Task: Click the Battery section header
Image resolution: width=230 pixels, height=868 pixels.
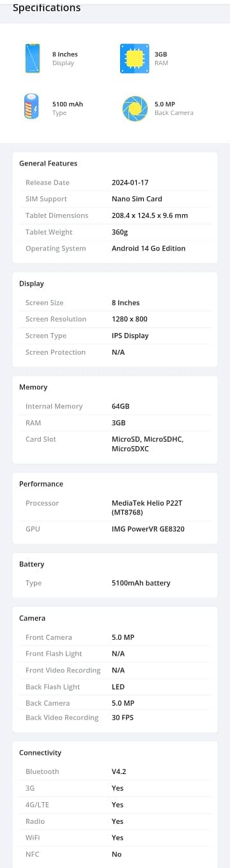Action: pos(31,564)
